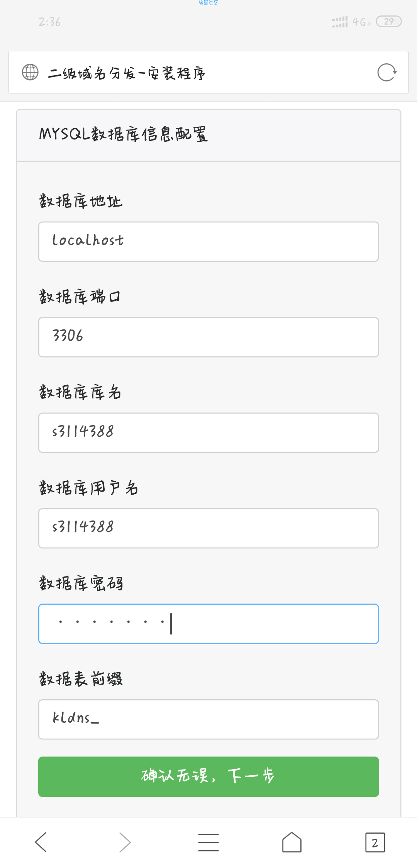Screen dimensions: 417x868
Task: Return to browser home page icon
Action: pos(292,842)
